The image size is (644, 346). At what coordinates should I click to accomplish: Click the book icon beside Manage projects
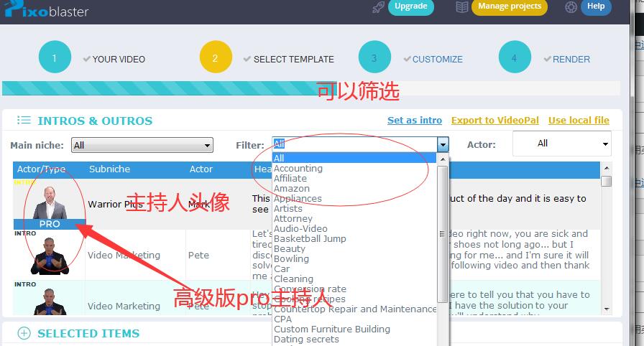click(462, 7)
